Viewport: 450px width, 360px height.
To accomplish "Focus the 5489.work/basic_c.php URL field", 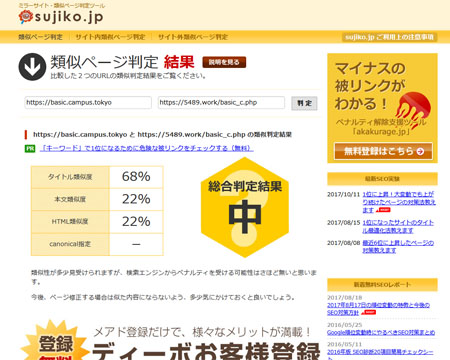I will (221, 103).
